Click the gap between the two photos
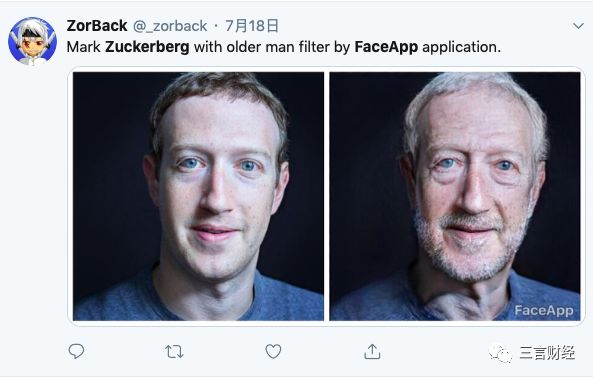 pyautogui.click(x=327, y=196)
